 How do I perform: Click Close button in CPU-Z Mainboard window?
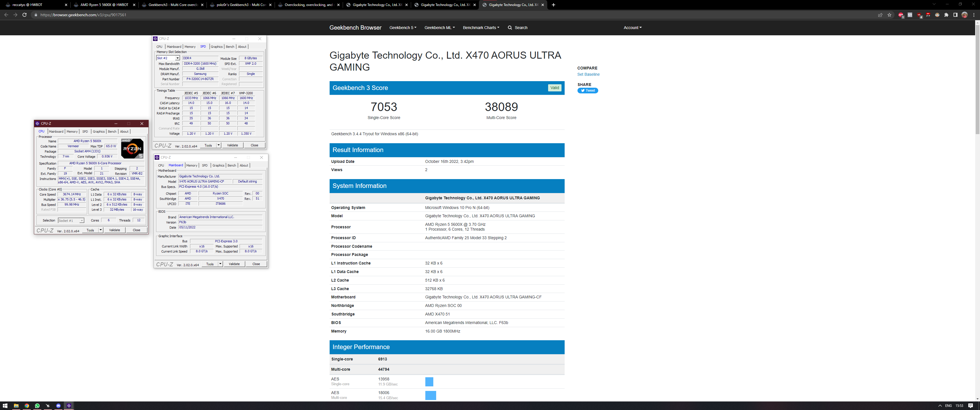pos(256,264)
